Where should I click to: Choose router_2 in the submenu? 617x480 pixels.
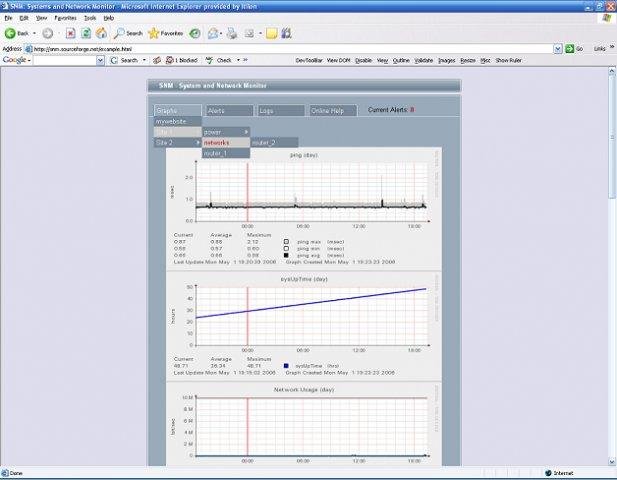(x=274, y=143)
